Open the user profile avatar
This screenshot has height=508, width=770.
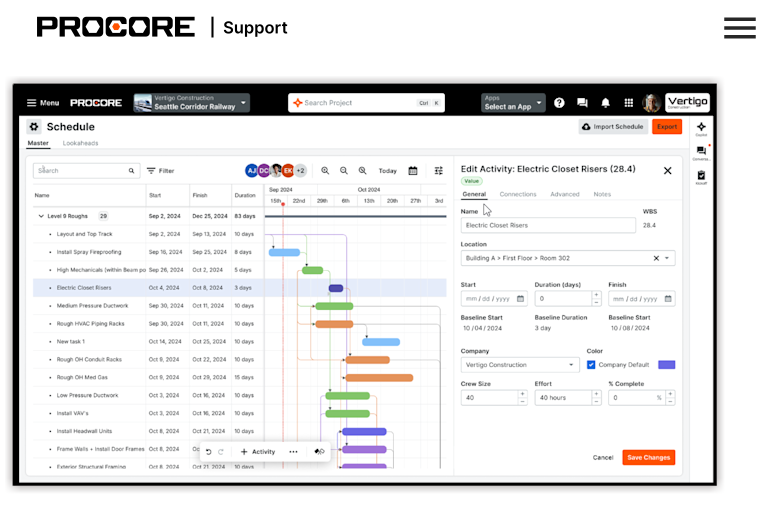click(652, 103)
